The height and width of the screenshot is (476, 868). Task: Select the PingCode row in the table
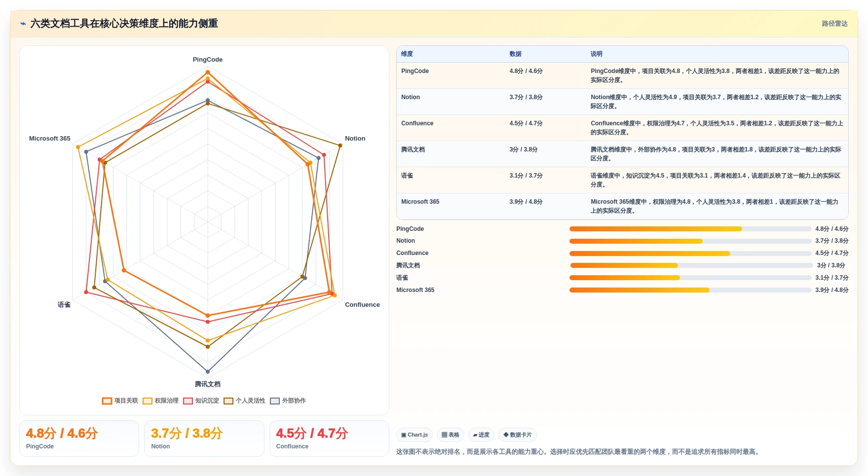coord(622,75)
